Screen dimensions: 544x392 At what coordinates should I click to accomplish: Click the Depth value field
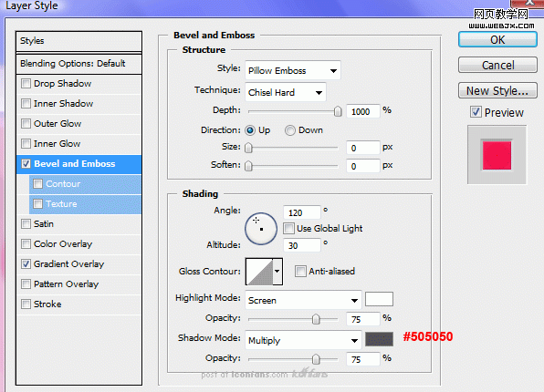[363, 111]
